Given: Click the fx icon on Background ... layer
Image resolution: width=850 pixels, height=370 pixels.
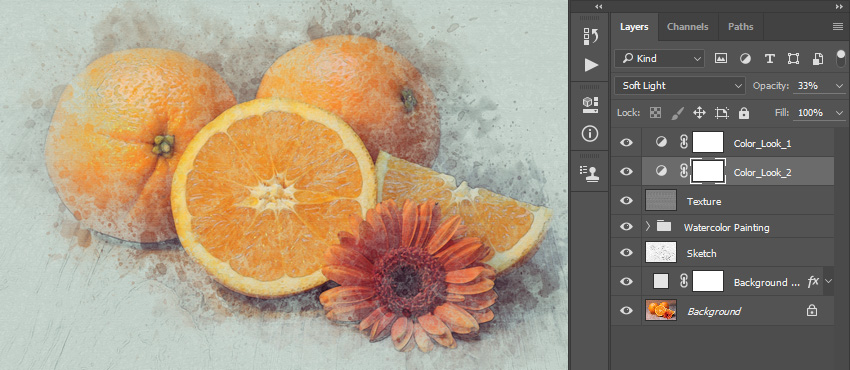Looking at the screenshot, I should 813,281.
